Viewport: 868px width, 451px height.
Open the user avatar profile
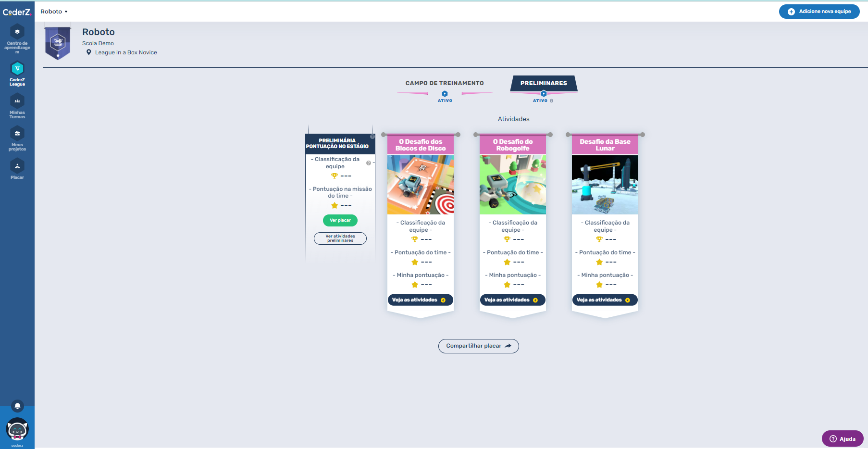click(x=17, y=429)
